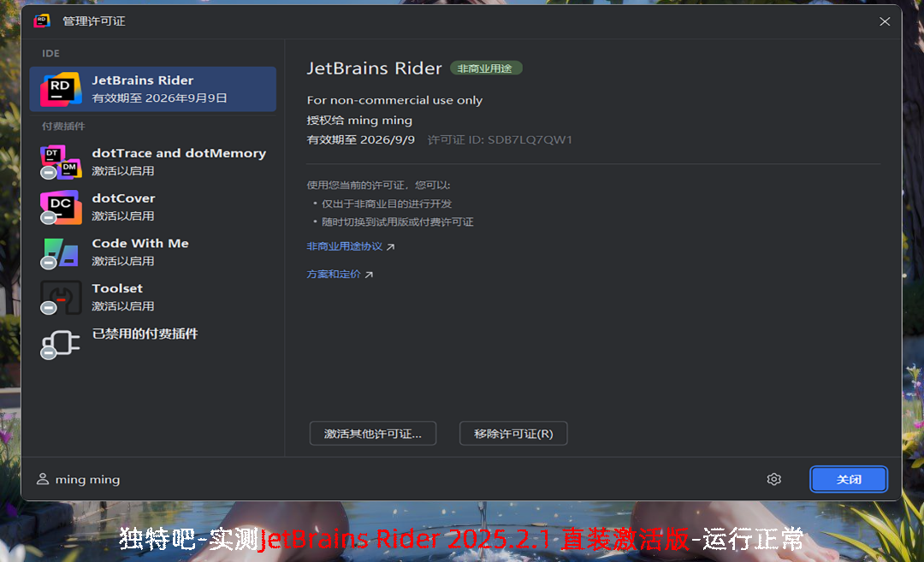Open the 方案和定价 link
Viewport: 924px width, 562px height.
334,275
